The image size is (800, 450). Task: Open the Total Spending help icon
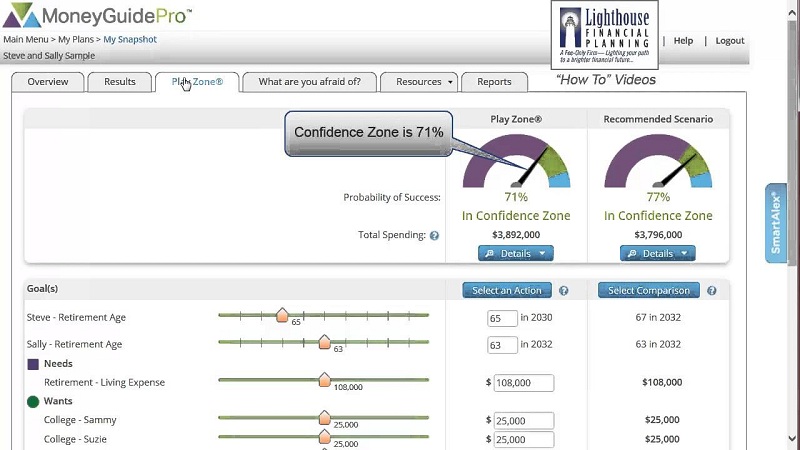pyautogui.click(x=434, y=236)
